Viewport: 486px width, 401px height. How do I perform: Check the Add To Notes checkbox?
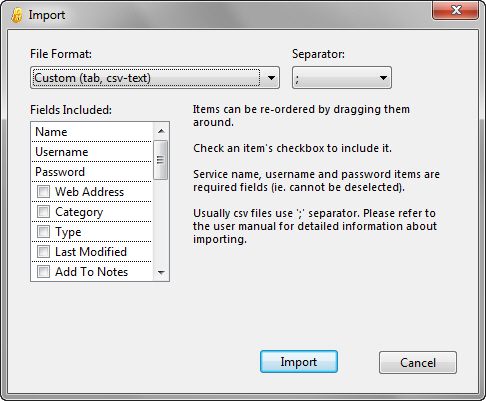43,272
